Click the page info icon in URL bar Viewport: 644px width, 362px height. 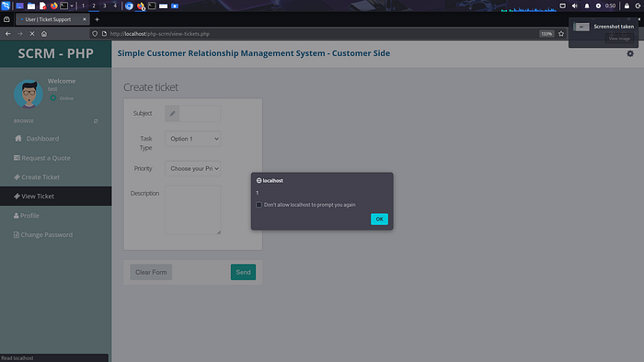point(104,34)
